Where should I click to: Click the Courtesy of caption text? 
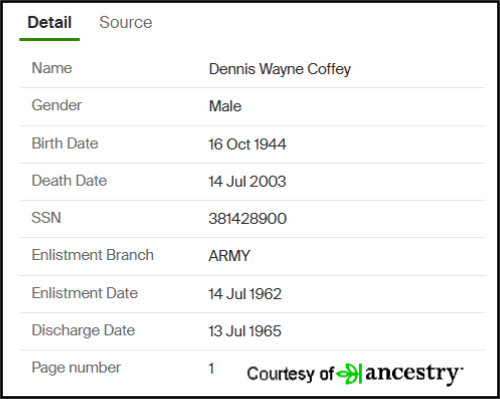point(290,374)
